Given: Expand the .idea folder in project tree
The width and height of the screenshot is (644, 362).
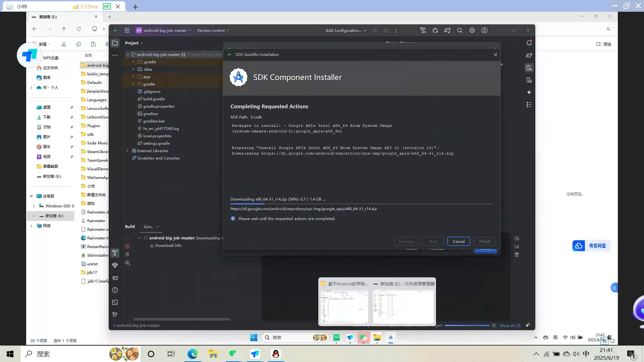Looking at the screenshot, I should click(x=133, y=69).
